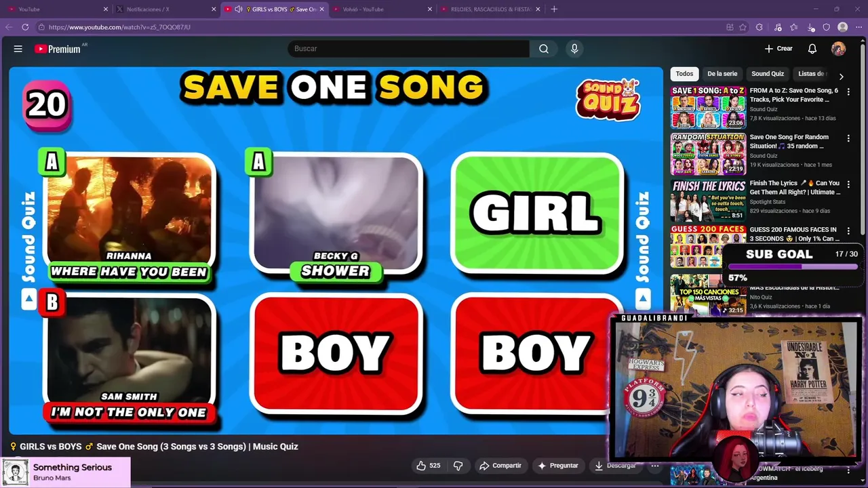
Task: Close the Volvió - YouTube tab
Action: [430, 9]
